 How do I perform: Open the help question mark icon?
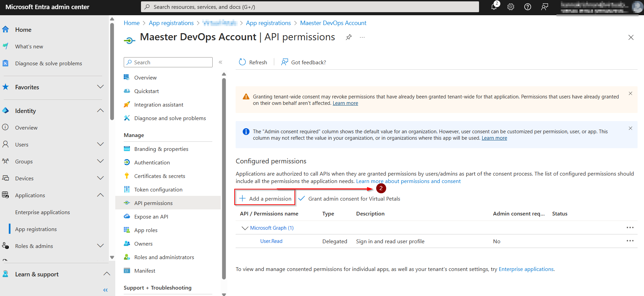click(x=528, y=7)
